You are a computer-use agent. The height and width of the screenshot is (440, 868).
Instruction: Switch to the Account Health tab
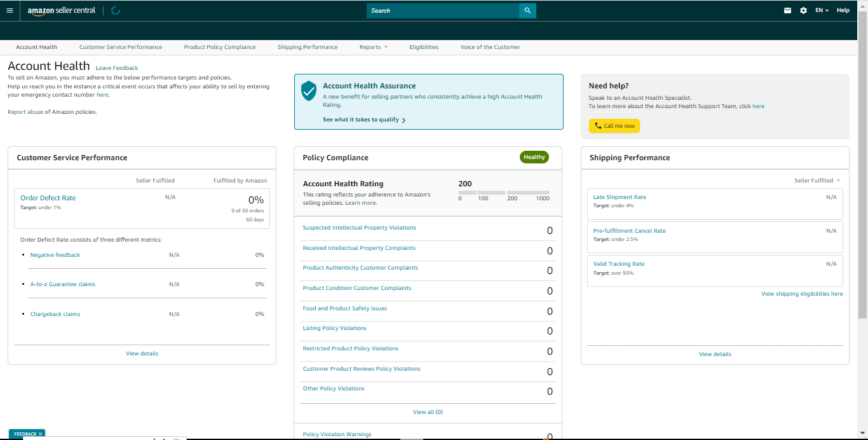[x=36, y=47]
